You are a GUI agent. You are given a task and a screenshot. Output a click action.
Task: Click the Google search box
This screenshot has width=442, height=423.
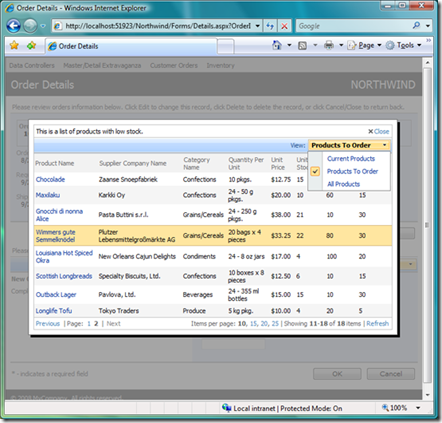[x=353, y=26]
